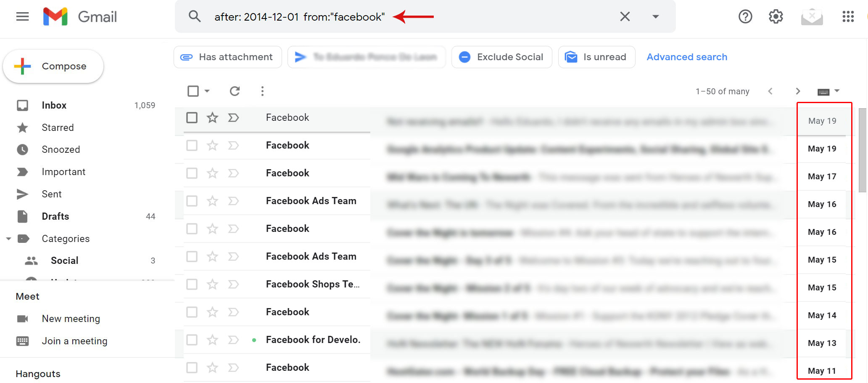The image size is (868, 383).
Task: Open the main menu hamburger icon
Action: (x=22, y=17)
